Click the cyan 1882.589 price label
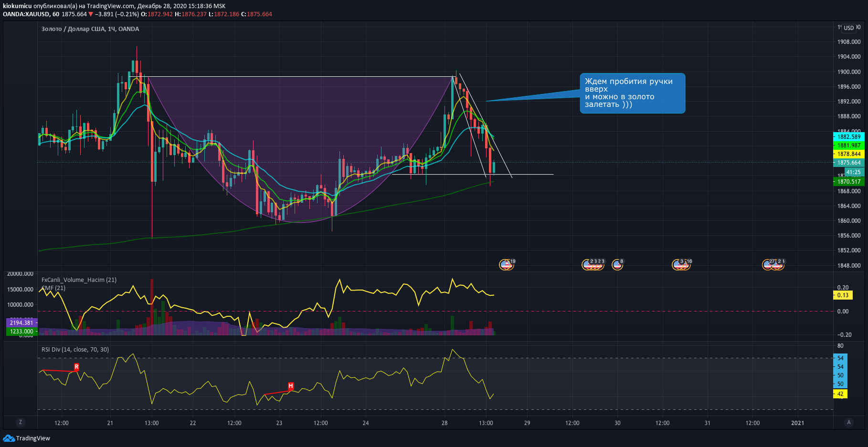 [x=849, y=137]
